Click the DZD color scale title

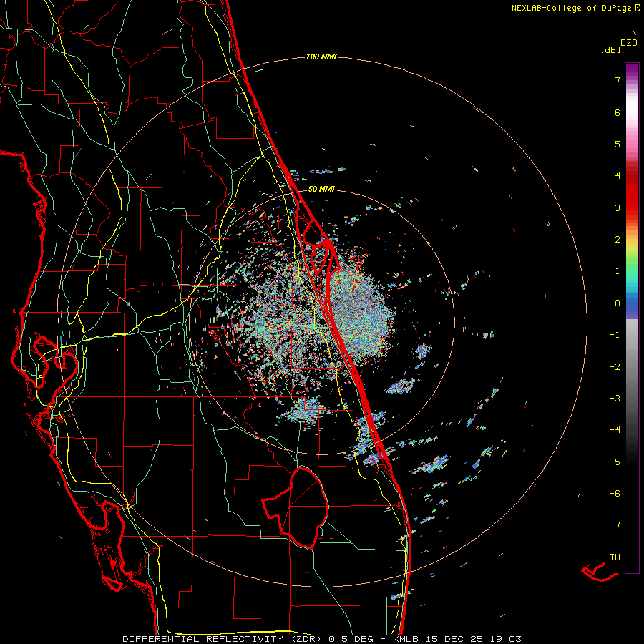pos(629,43)
